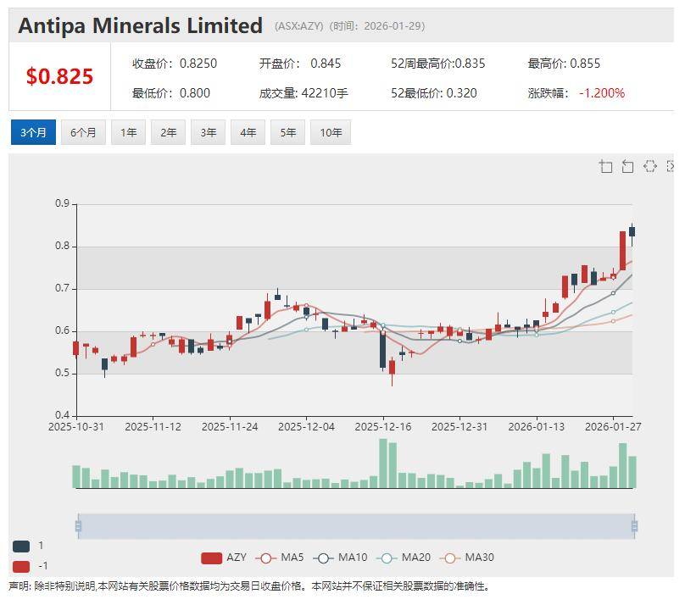Click the right handle of zoom slider
685x616 pixels.
coord(634,526)
